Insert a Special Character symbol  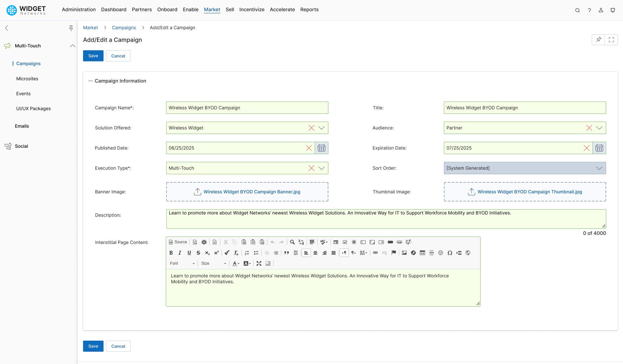(450, 253)
